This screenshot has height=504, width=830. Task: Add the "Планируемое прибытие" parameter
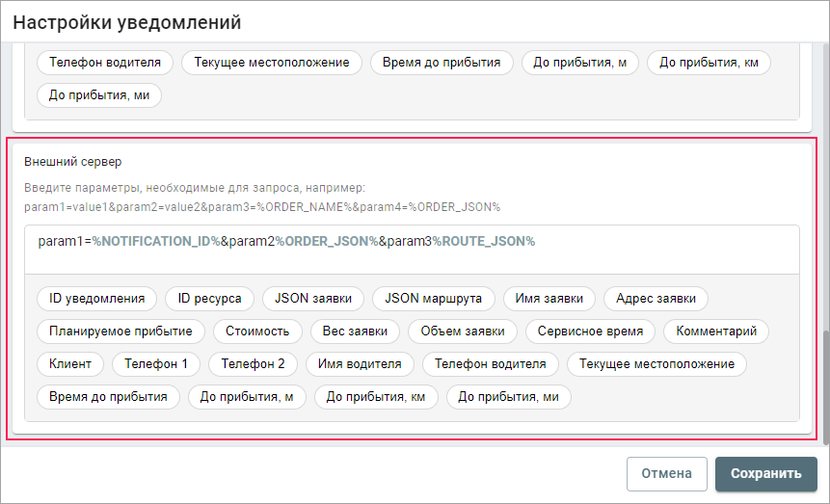(x=120, y=332)
